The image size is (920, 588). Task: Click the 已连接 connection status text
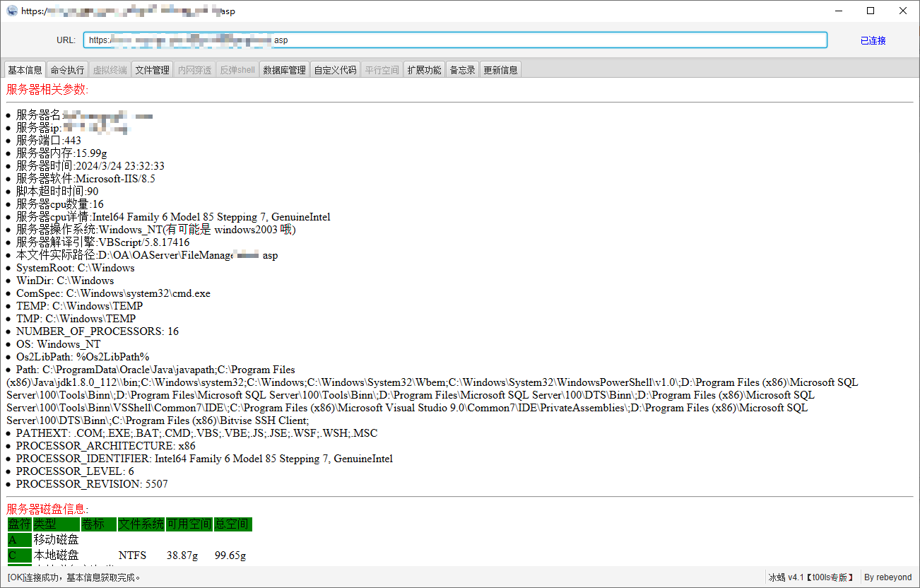(873, 40)
